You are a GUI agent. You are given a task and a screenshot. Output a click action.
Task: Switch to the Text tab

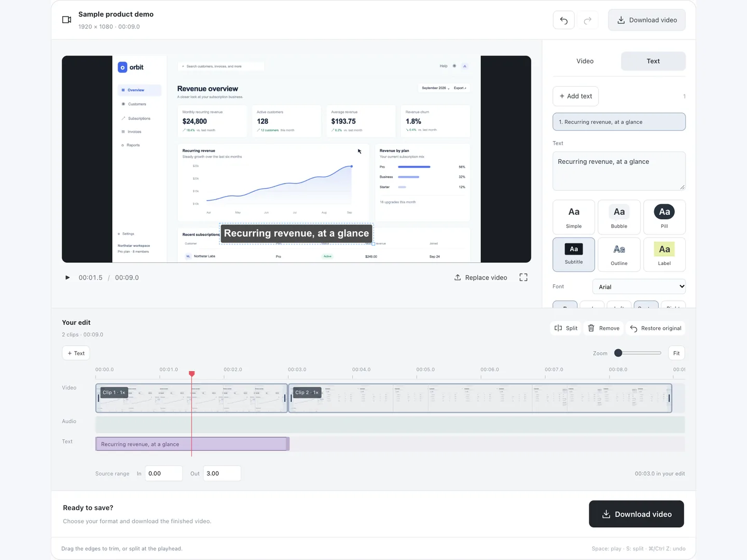click(x=653, y=61)
